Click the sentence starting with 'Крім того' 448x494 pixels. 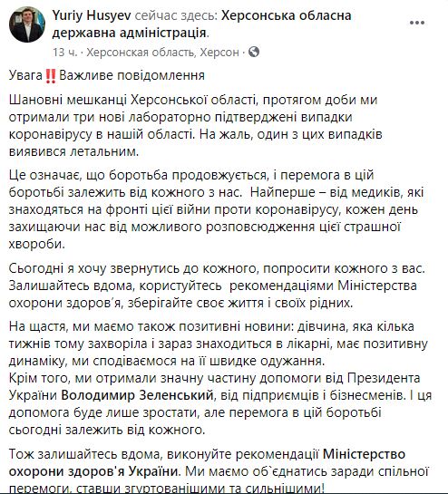click(220, 403)
